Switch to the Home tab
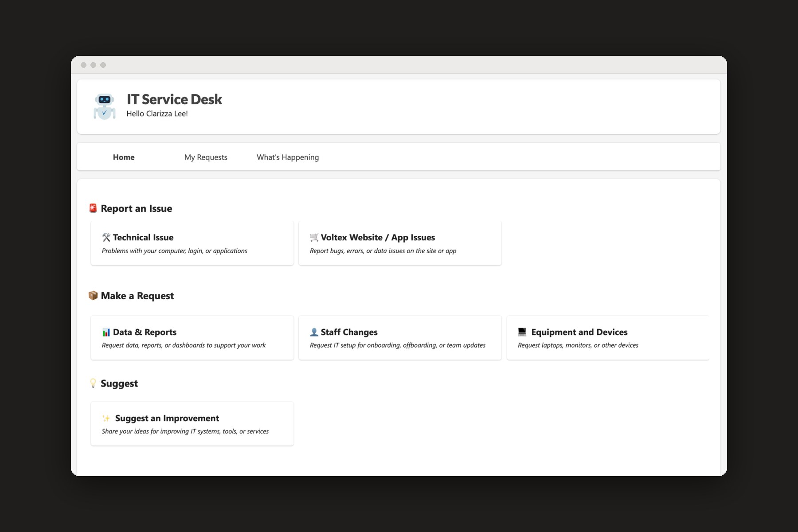 (124, 157)
